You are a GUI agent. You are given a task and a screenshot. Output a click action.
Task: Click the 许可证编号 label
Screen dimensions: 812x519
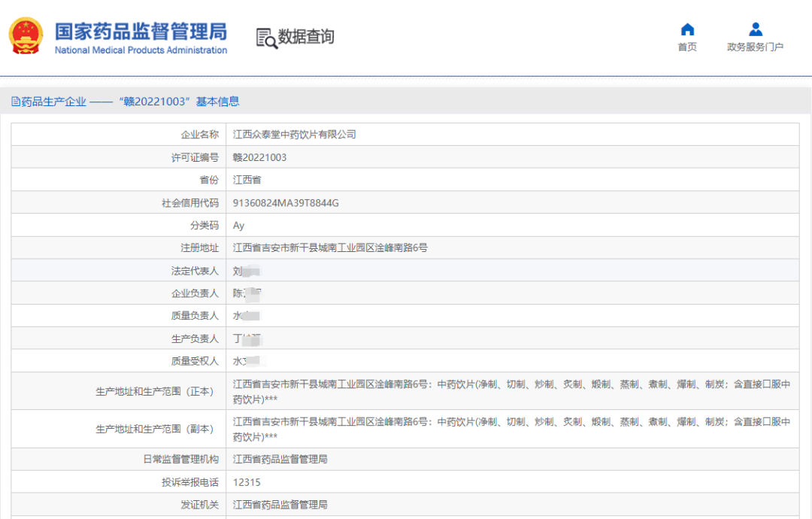click(x=195, y=157)
